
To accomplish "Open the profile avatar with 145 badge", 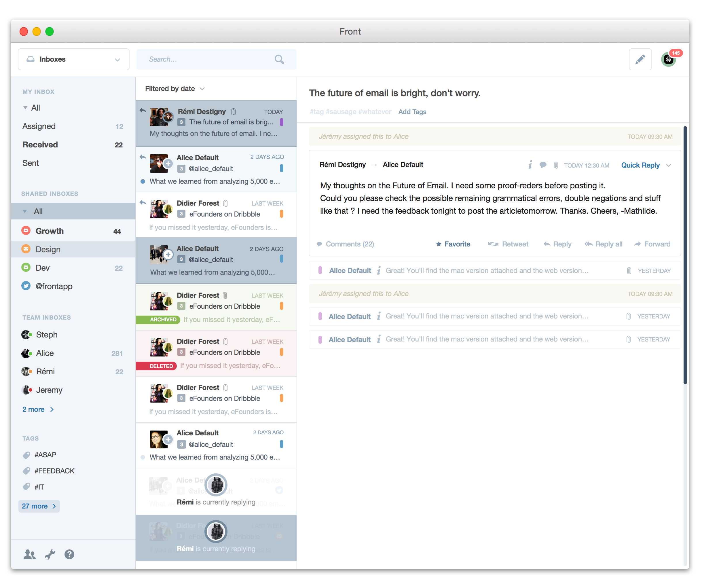I will pyautogui.click(x=668, y=60).
